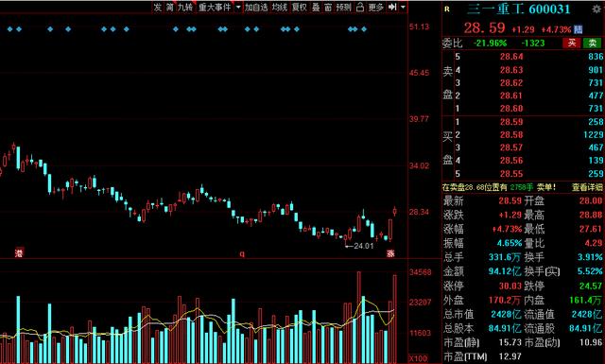The image size is (605, 364).
Task: Click the 发 toolbar button
Action: [158, 7]
